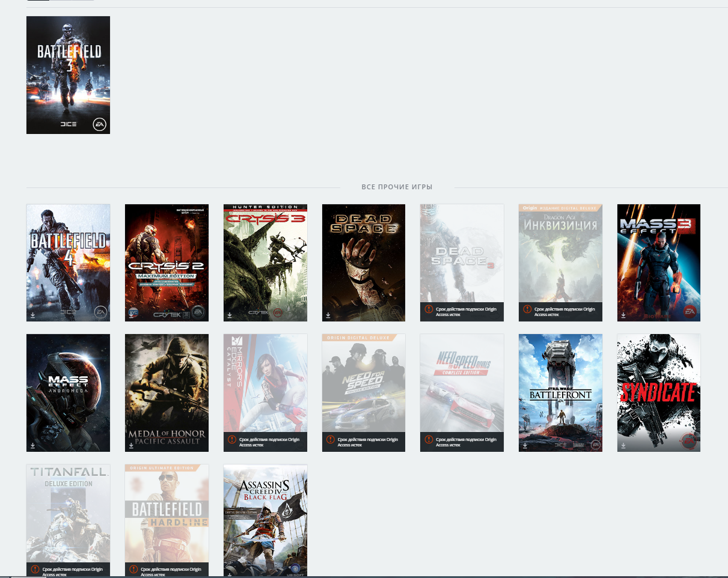The width and height of the screenshot is (728, 578).
Task: Click the warning icon on Dead Space 3
Action: click(x=429, y=309)
